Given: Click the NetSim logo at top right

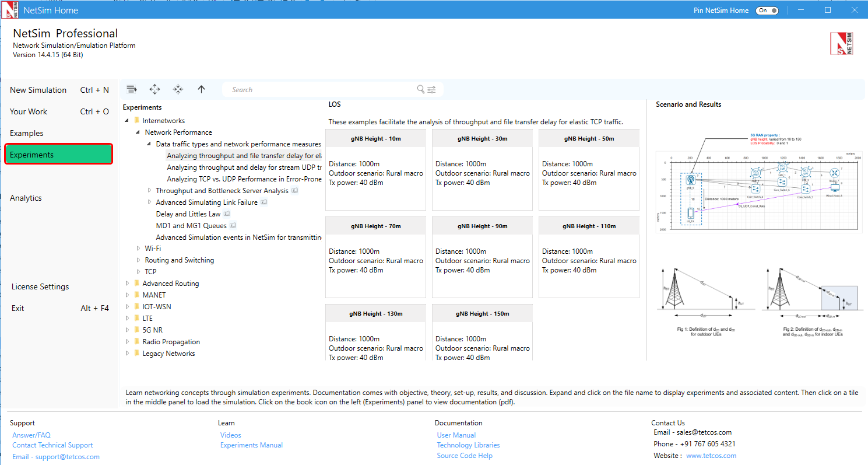Looking at the screenshot, I should point(842,44).
